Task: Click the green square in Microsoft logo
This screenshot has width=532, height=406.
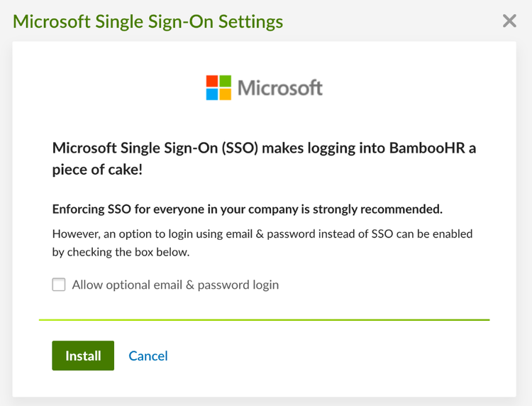Action: [x=226, y=81]
